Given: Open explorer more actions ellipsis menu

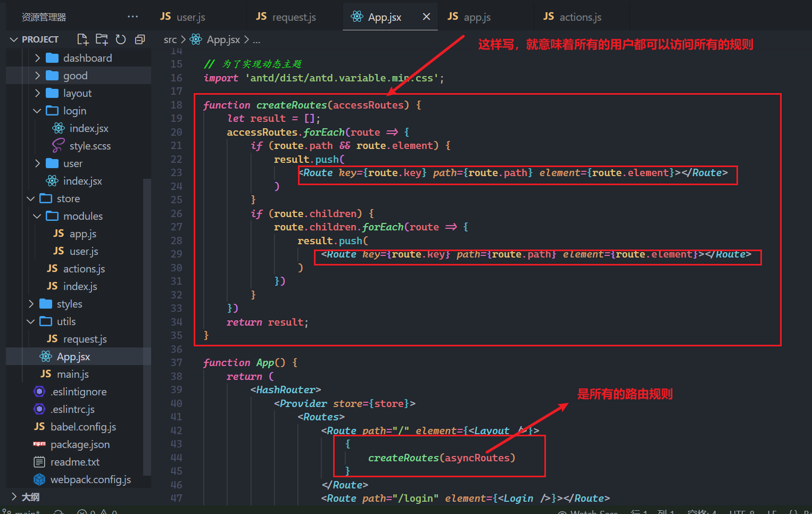Looking at the screenshot, I should click(133, 16).
